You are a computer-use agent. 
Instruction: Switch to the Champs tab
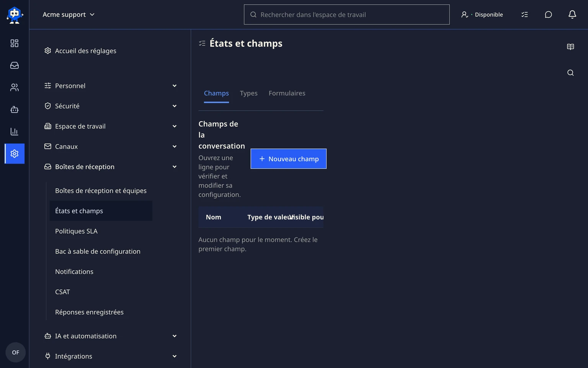click(216, 93)
